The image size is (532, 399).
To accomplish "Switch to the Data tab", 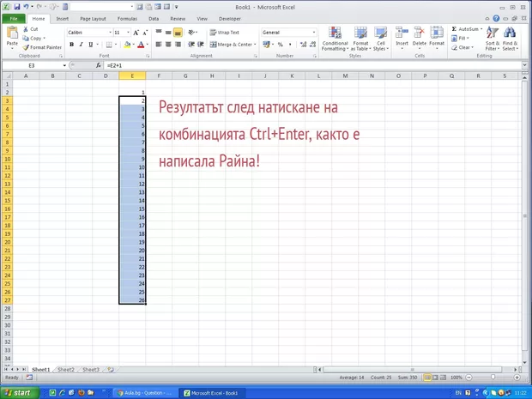I will pyautogui.click(x=154, y=19).
